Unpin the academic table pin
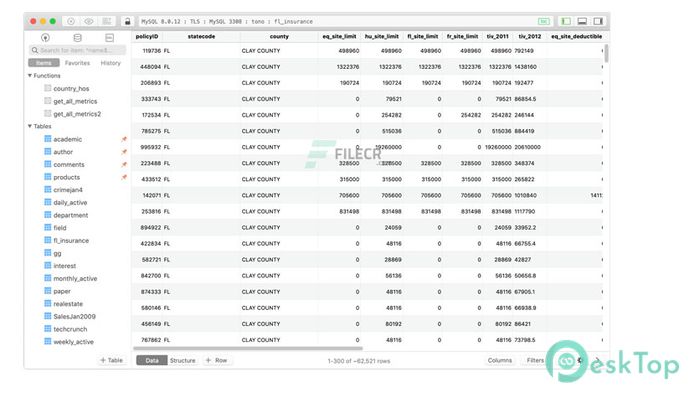Image resolution: width=700 pixels, height=400 pixels. 124,139
